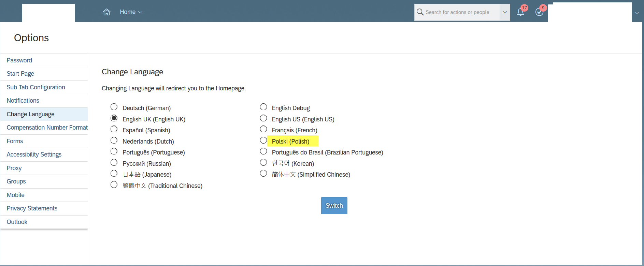The width and height of the screenshot is (644, 266).
Task: Select Japanese language radio button
Action: tap(114, 174)
